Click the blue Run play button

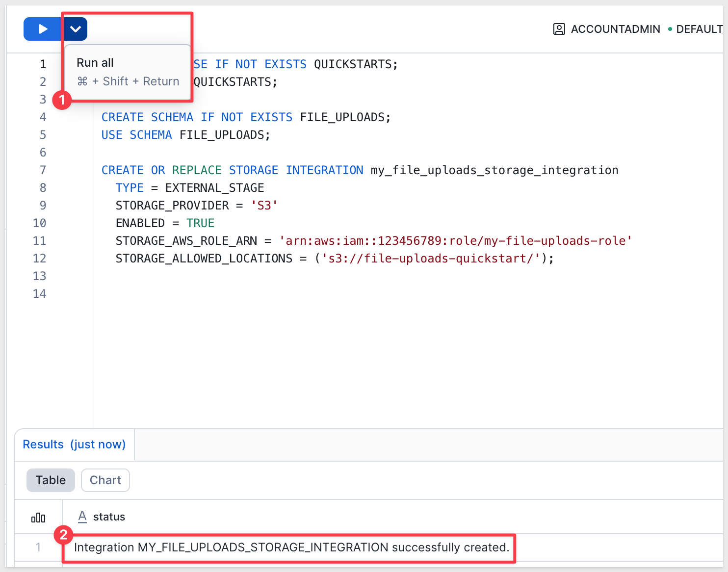[43, 29]
